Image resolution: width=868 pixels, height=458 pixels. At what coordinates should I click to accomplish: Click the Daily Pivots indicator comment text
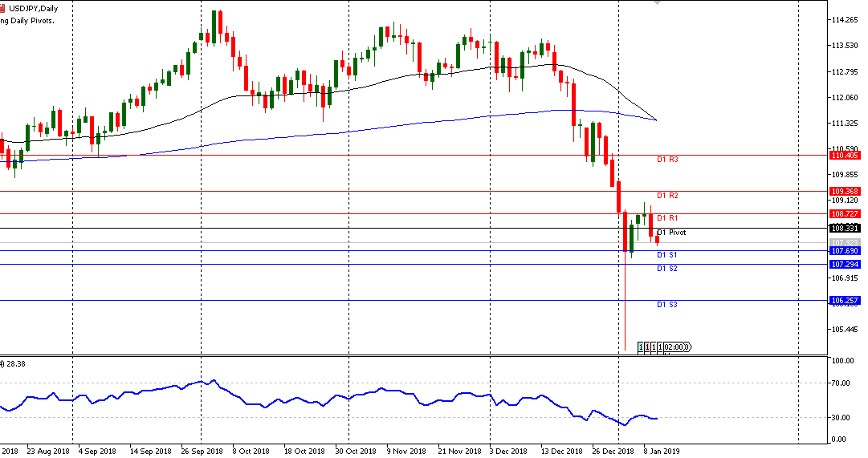[x=27, y=21]
